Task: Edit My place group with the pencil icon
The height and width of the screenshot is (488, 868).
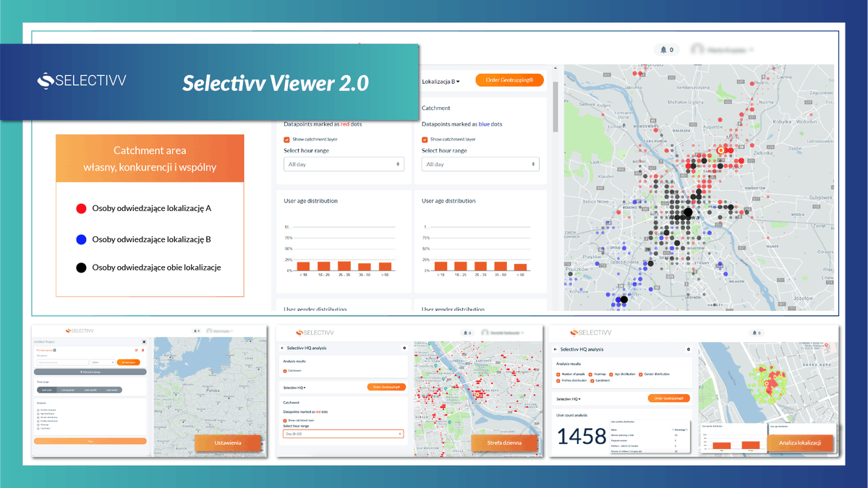Action: tap(136, 351)
